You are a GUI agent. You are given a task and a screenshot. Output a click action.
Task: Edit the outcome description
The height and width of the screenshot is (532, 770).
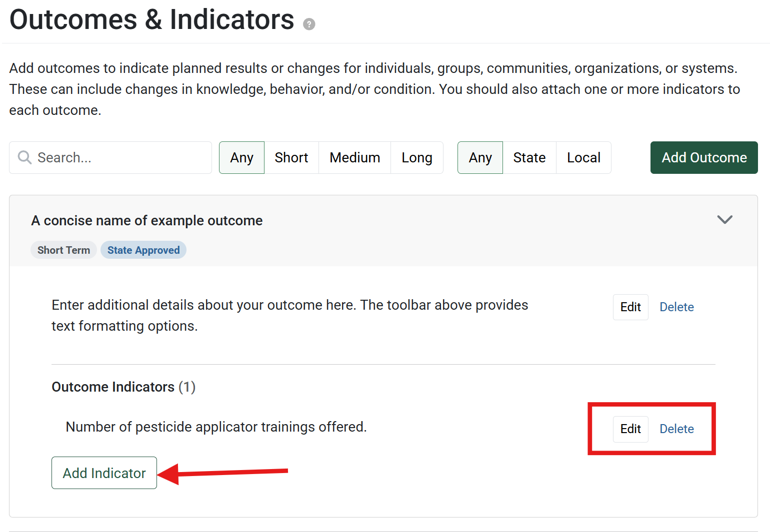coord(630,307)
